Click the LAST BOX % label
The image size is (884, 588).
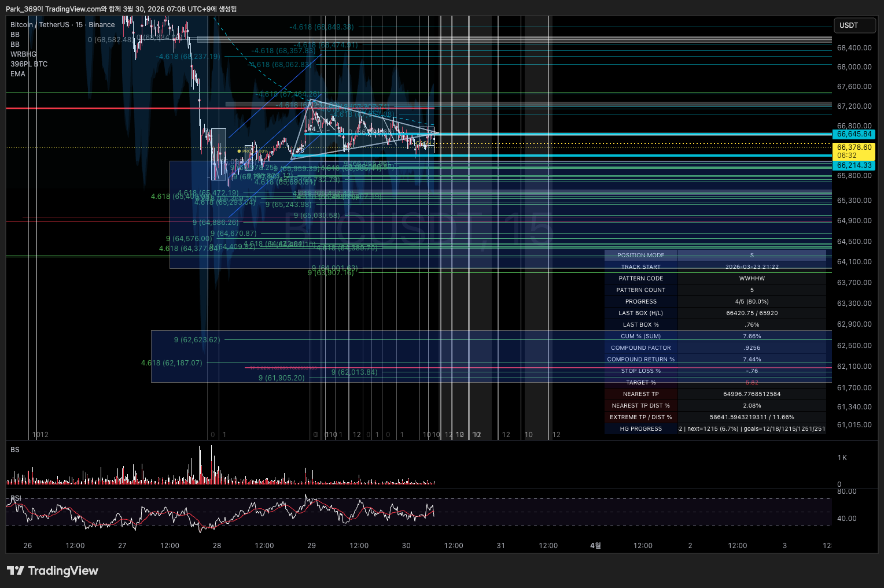[x=641, y=325]
